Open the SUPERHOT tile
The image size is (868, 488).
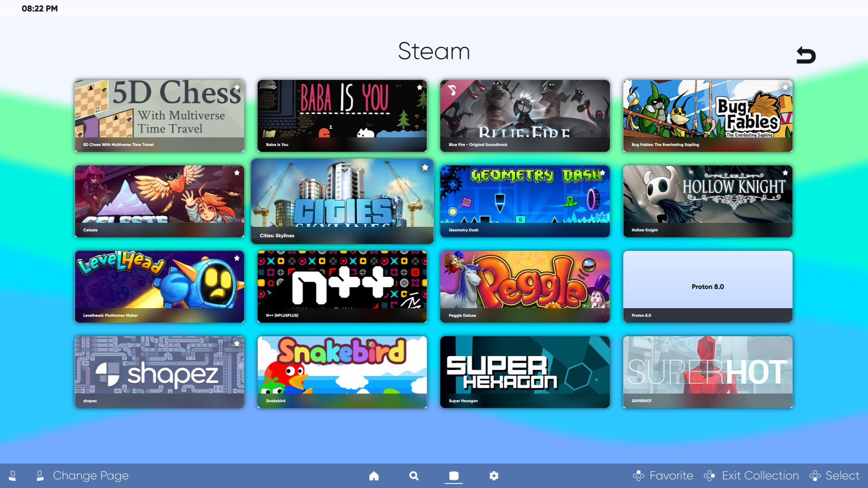click(x=708, y=372)
